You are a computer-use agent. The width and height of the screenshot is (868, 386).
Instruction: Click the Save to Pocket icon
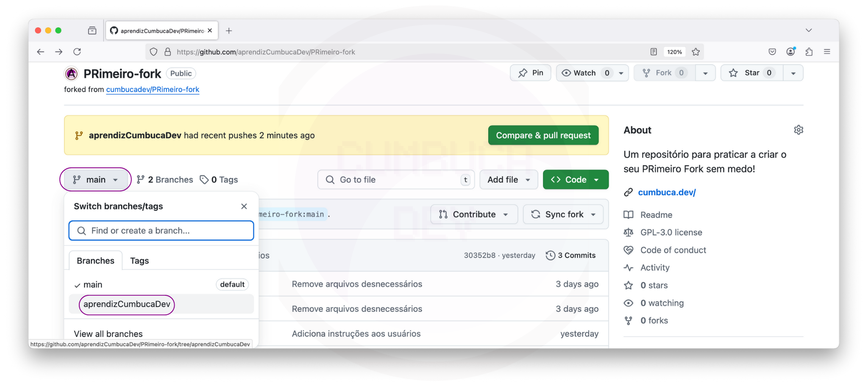(x=772, y=52)
